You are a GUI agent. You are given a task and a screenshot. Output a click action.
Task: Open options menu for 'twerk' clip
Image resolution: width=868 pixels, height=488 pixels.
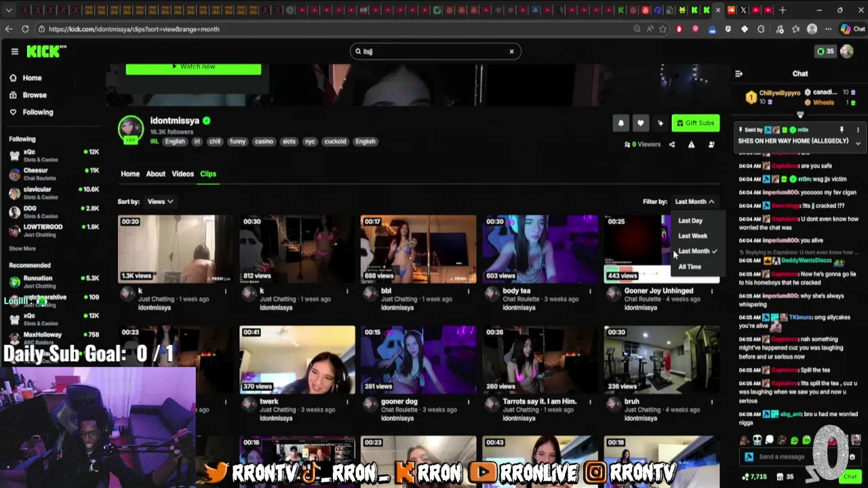[347, 402]
